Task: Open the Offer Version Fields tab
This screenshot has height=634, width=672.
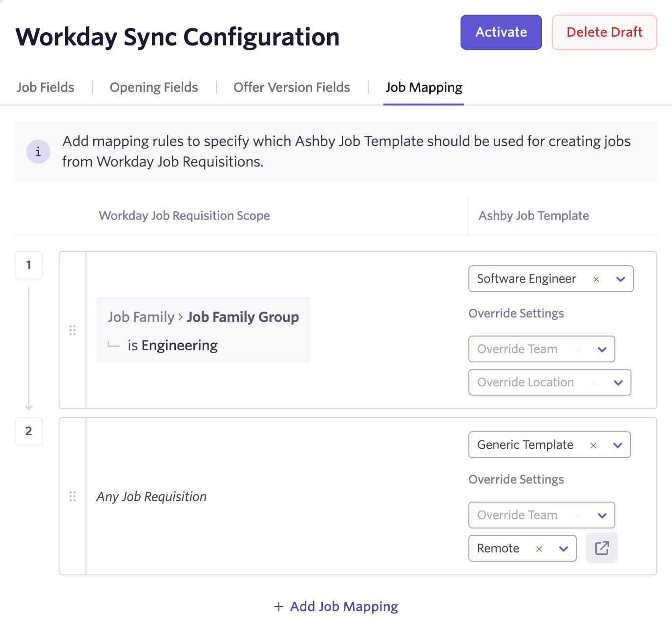Action: (x=292, y=87)
